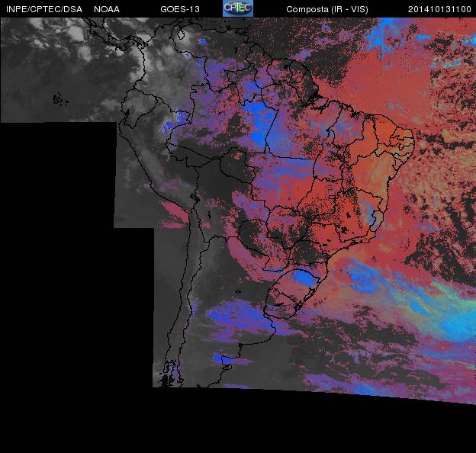Select the GOES-13 satellite label
This screenshot has width=476, height=453.
(x=180, y=9)
